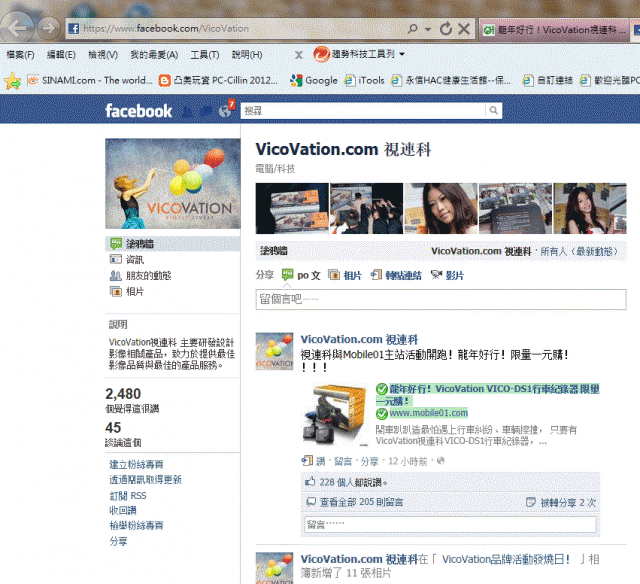The width and height of the screenshot is (640, 584).
Task: Open the SINAMI.com bookmark
Action: coord(90,80)
